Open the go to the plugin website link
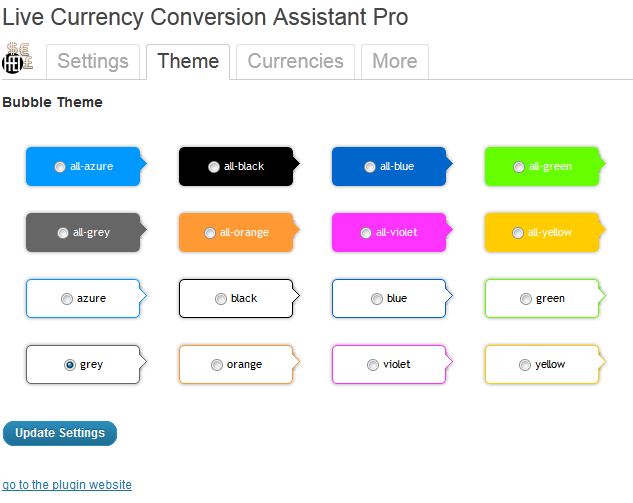The height and width of the screenshot is (503, 633). point(67,485)
